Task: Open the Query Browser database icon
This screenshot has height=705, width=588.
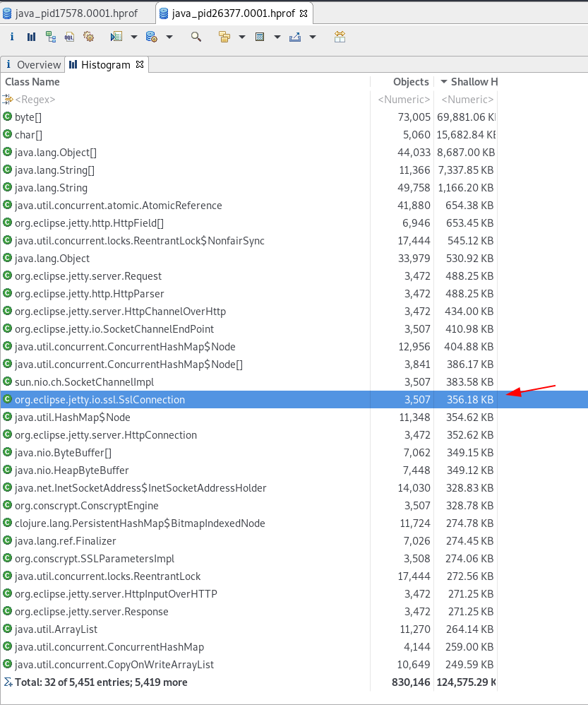Action: [150, 36]
